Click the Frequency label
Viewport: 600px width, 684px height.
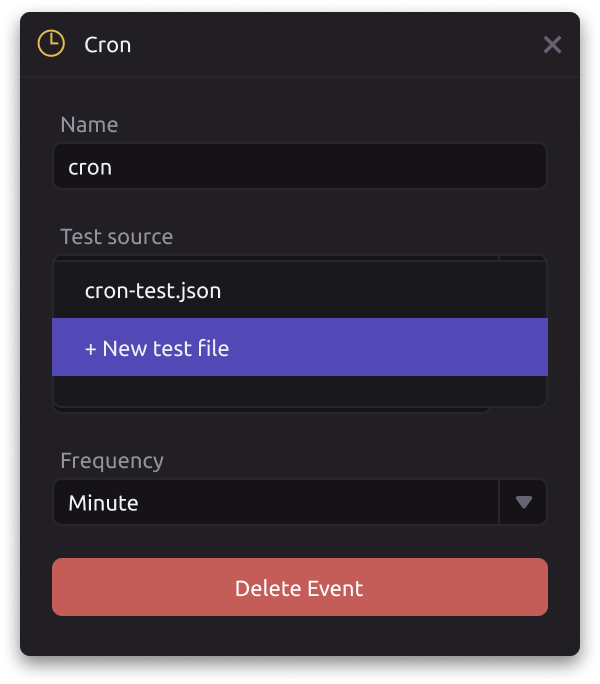[x=112, y=461]
